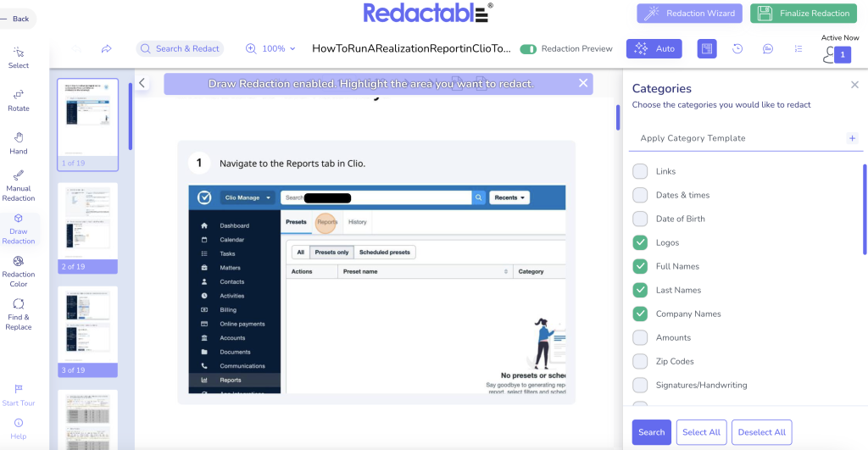The image size is (868, 450).
Task: Enable the Links category checkbox
Action: click(640, 171)
